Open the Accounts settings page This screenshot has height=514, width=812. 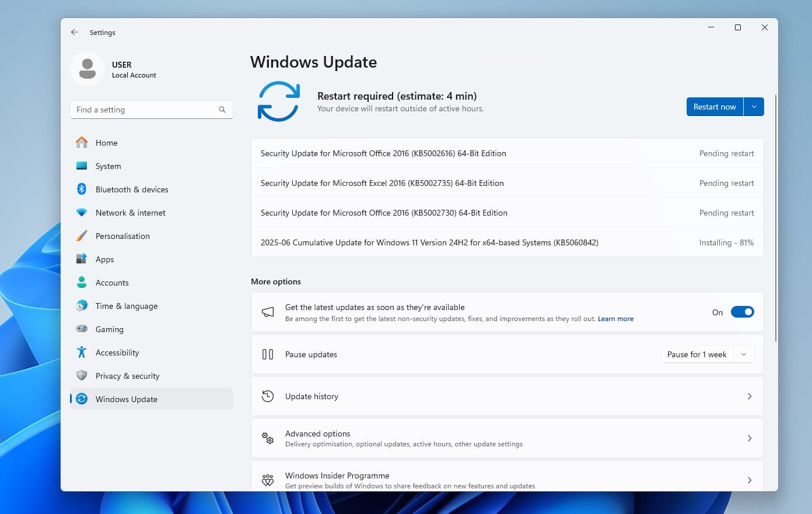pos(112,283)
